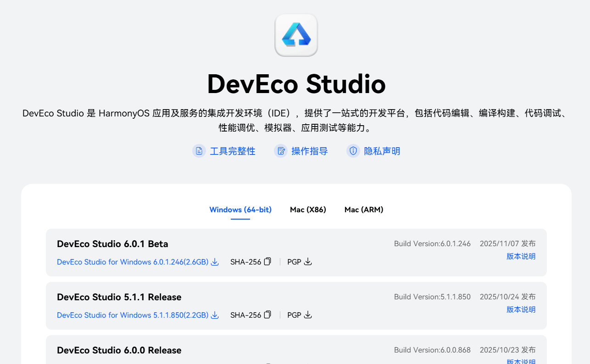
Task: Download DevEco Studio for Windows 6.0.1.246
Action: pyautogui.click(x=133, y=262)
